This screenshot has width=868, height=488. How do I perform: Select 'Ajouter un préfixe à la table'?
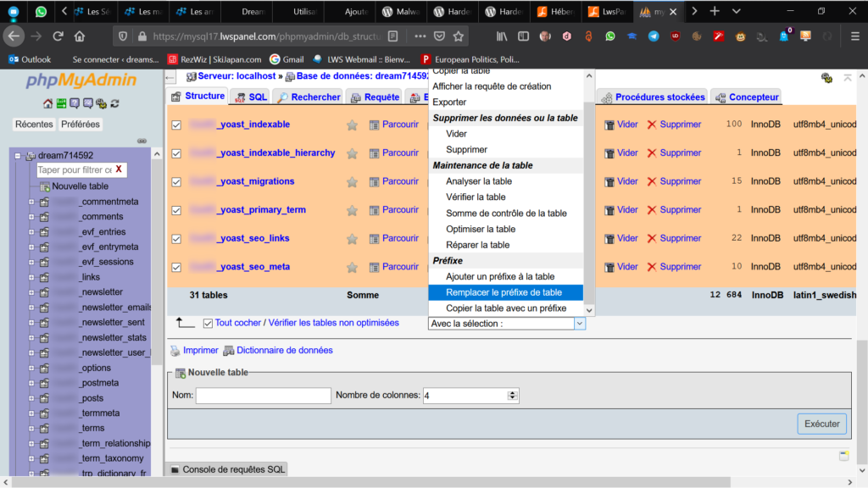click(x=505, y=277)
